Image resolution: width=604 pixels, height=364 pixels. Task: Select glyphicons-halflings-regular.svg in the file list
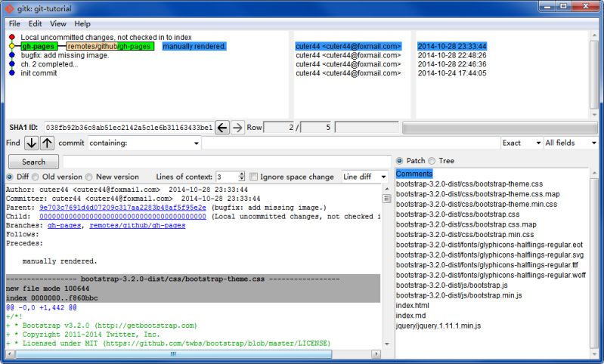tap(490, 254)
